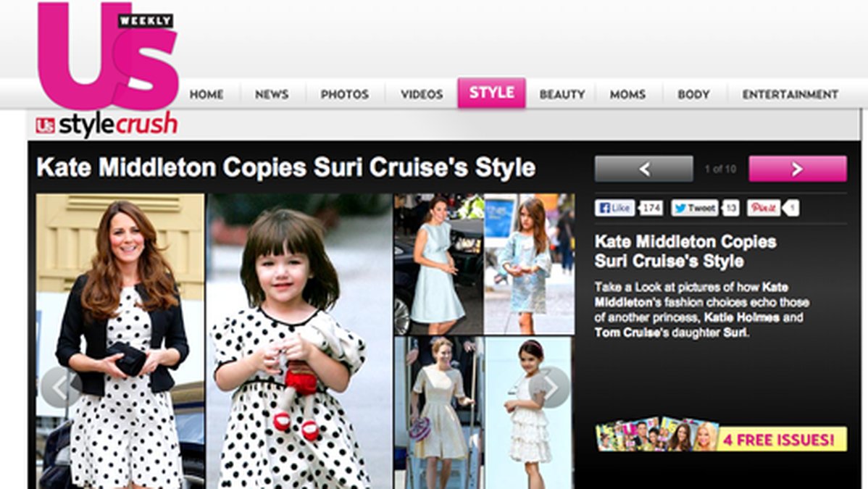Click the '1 of 10' slide counter

[x=720, y=170]
